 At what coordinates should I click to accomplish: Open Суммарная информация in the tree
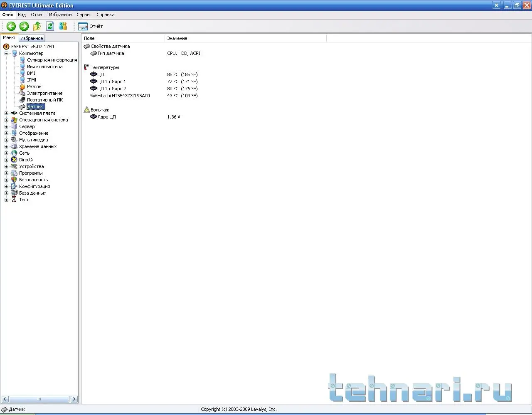point(52,60)
